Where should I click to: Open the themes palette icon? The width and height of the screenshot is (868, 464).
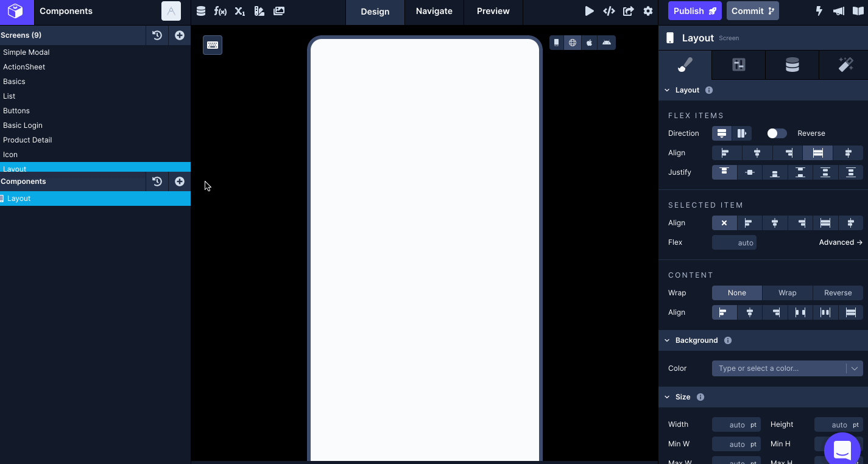click(x=259, y=11)
